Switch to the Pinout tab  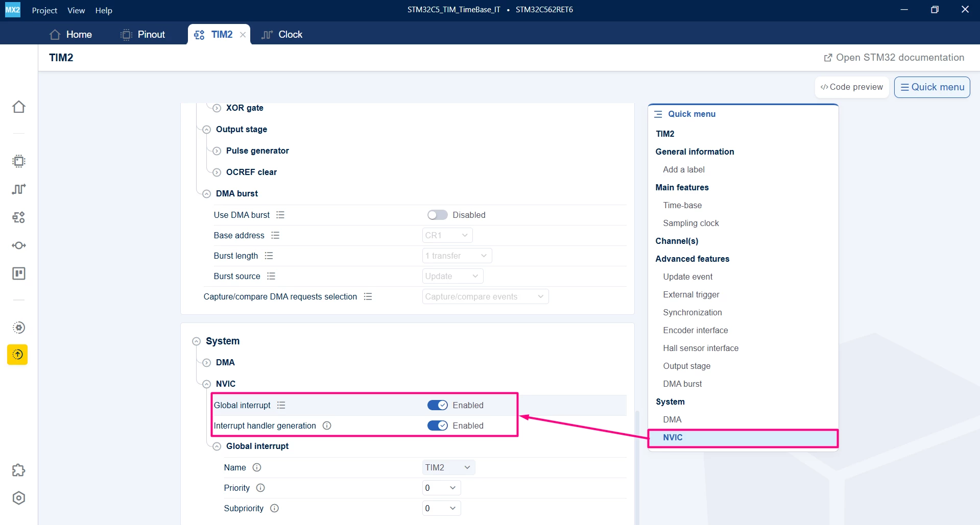point(143,34)
